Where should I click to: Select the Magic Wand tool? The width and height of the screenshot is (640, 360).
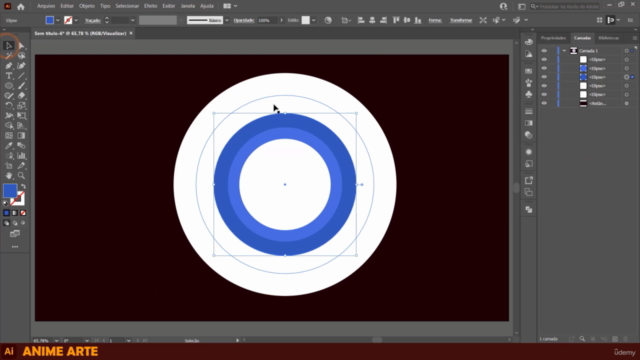9,56
